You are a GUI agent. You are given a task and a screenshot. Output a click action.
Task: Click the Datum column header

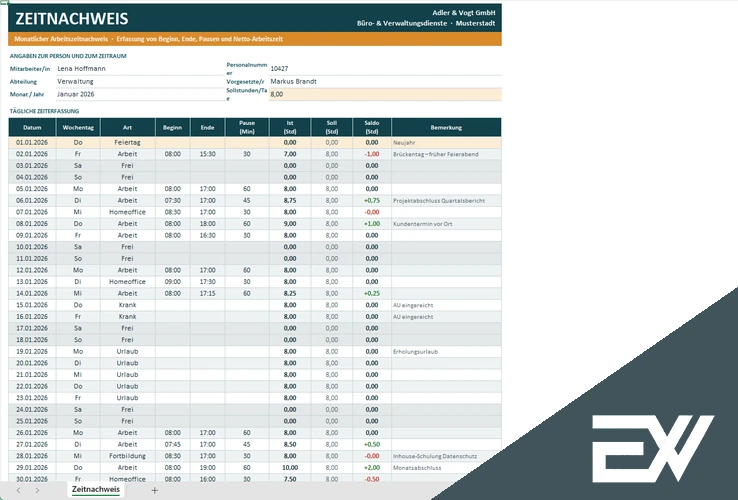pyautogui.click(x=32, y=128)
